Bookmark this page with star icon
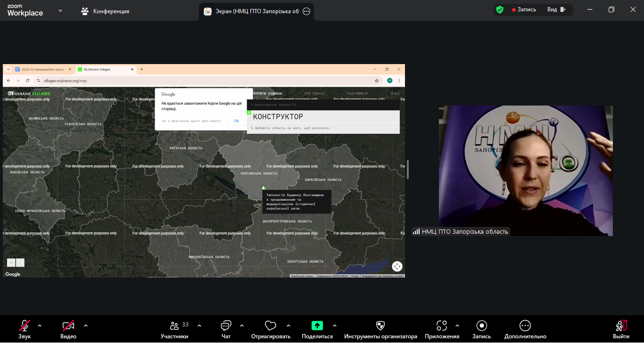Viewport: 644px width, 343px height. (x=377, y=81)
